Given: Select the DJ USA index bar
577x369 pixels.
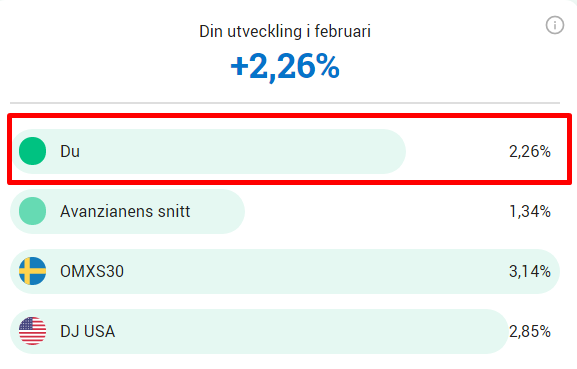Looking at the screenshot, I should pyautogui.click(x=259, y=331).
